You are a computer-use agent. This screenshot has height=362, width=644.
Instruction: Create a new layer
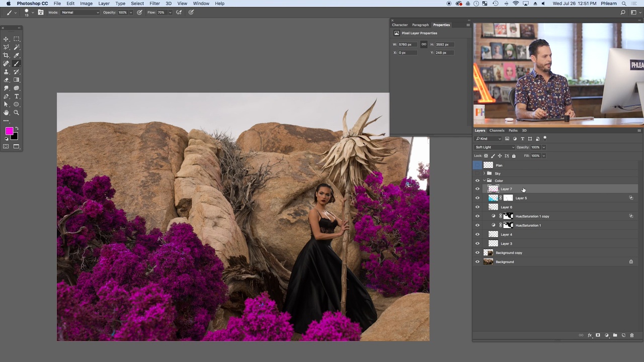[x=623, y=335]
